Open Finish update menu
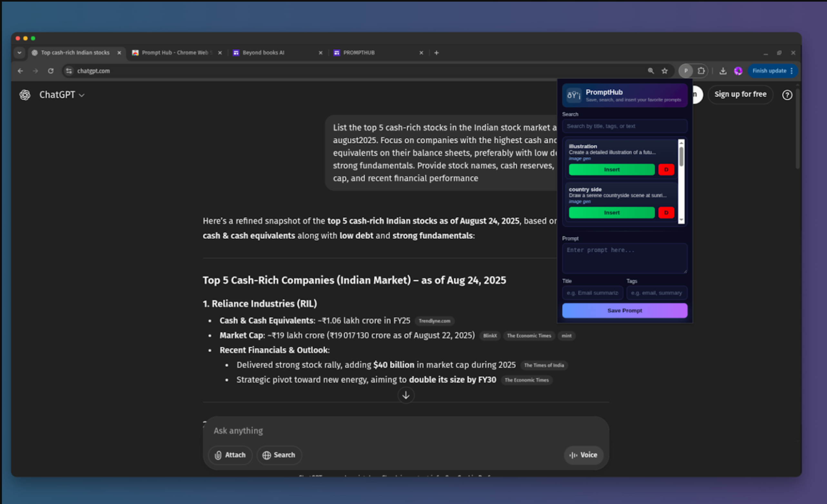The image size is (827, 504). click(x=773, y=71)
